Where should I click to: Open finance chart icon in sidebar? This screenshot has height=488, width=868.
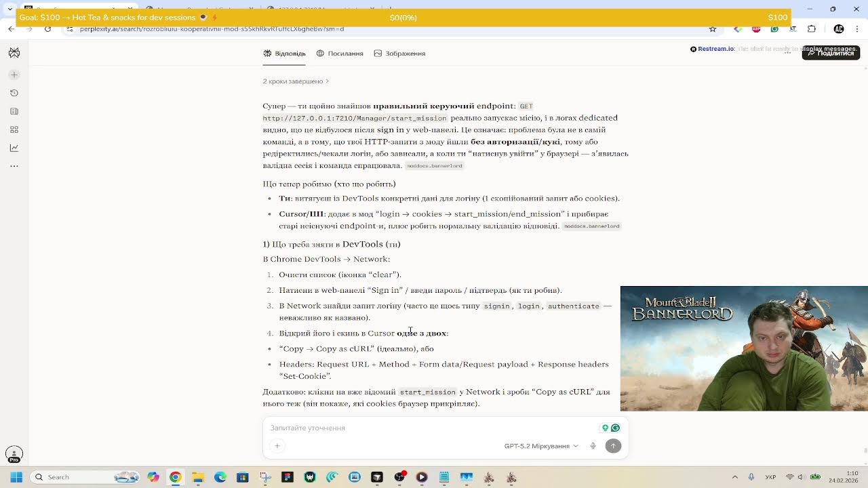click(x=14, y=148)
